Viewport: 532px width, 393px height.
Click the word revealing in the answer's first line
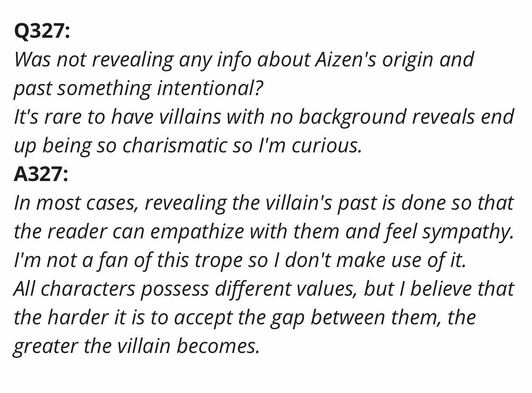coord(186,204)
